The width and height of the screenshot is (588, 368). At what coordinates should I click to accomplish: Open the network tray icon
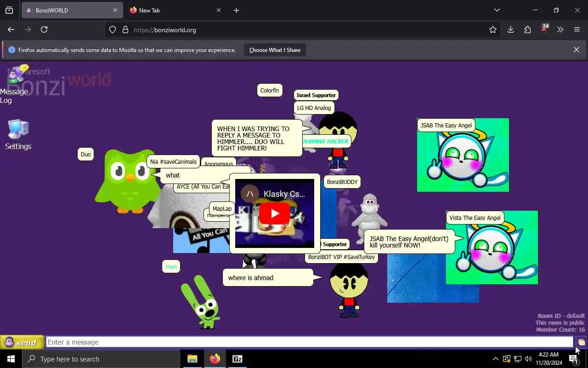(x=518, y=359)
